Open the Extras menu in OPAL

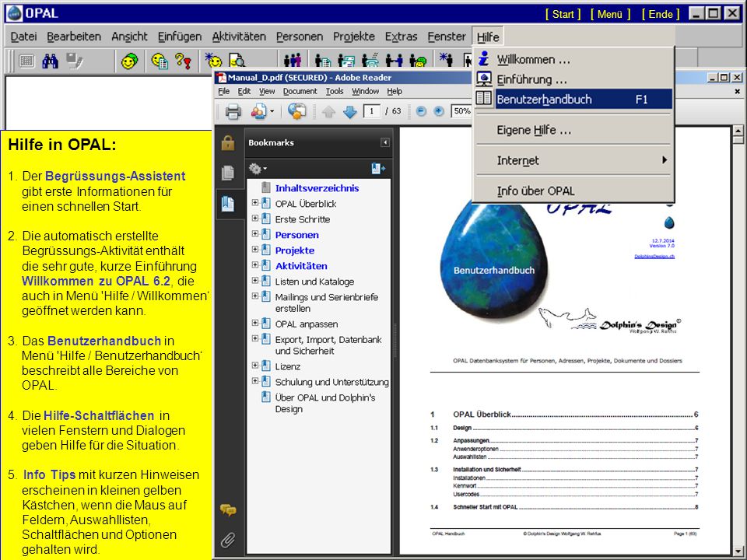click(401, 37)
